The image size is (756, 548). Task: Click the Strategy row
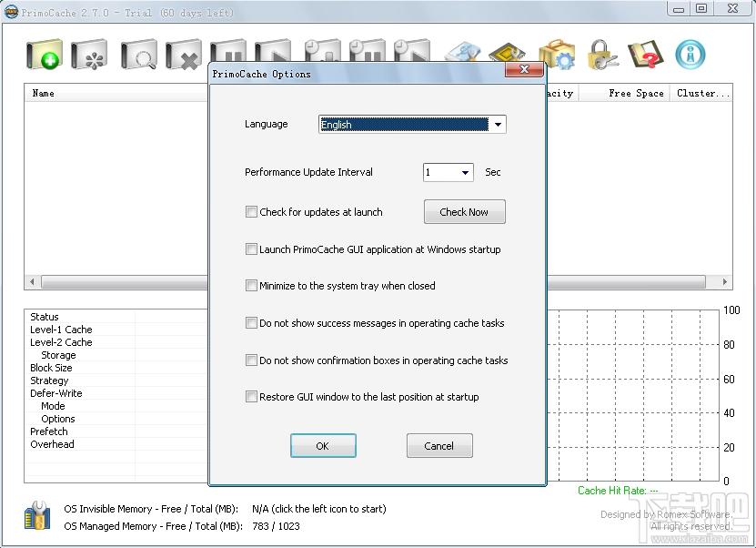[116, 381]
